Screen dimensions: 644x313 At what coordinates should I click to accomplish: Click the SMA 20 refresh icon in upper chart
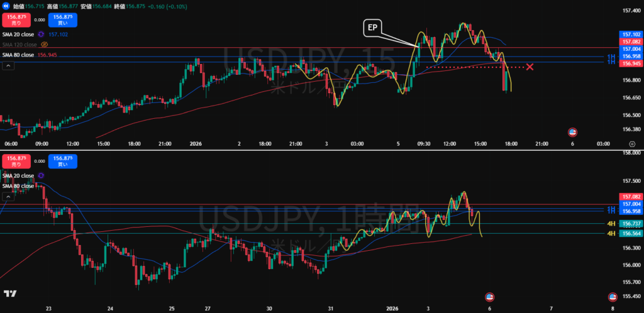point(41,35)
